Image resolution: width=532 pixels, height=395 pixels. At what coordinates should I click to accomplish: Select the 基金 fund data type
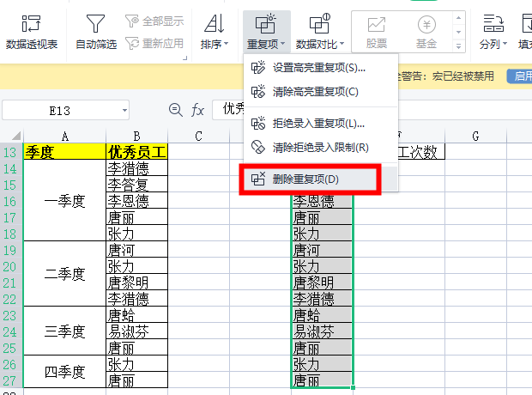(426, 33)
